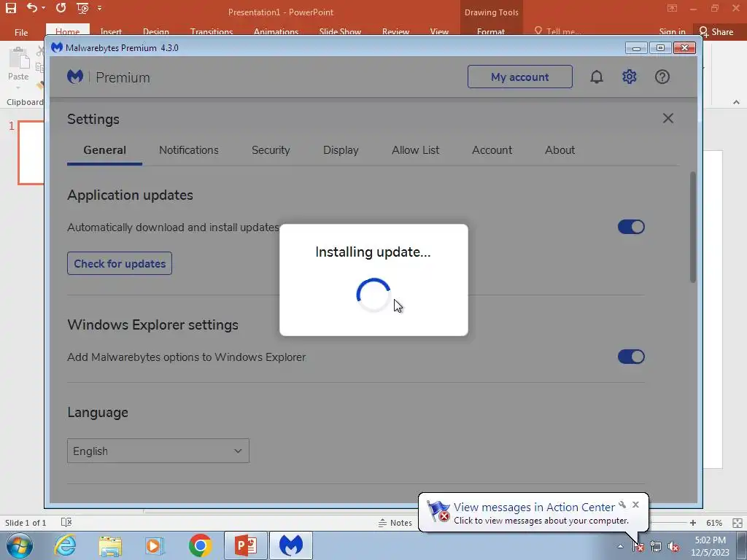The width and height of the screenshot is (747, 560).
Task: Switch to About settings tab
Action: coord(560,150)
